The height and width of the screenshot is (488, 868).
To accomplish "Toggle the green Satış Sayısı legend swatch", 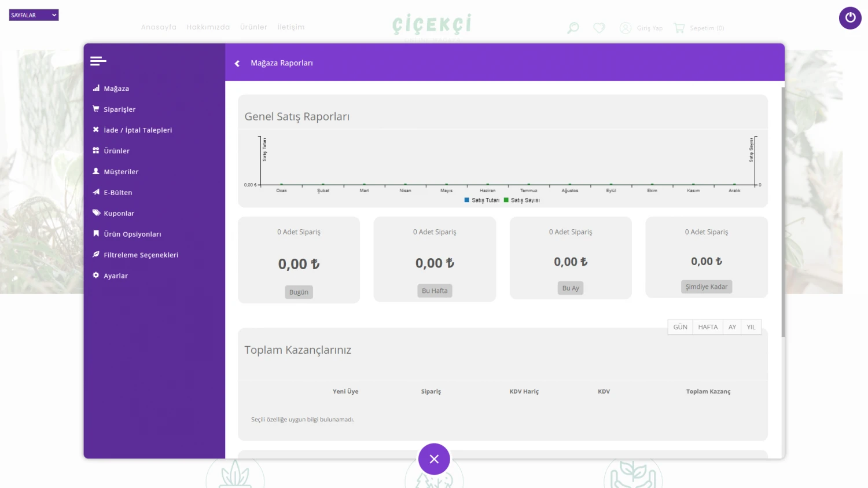I will (506, 200).
